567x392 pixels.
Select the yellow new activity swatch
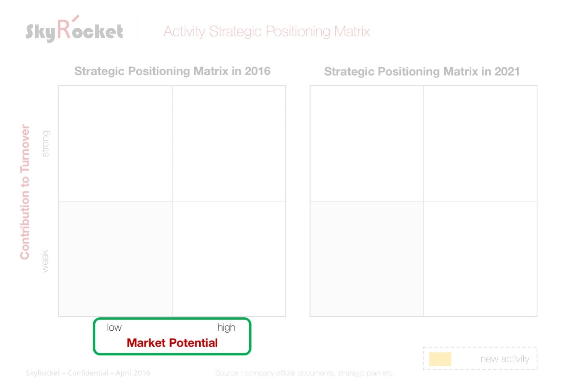[x=440, y=359]
